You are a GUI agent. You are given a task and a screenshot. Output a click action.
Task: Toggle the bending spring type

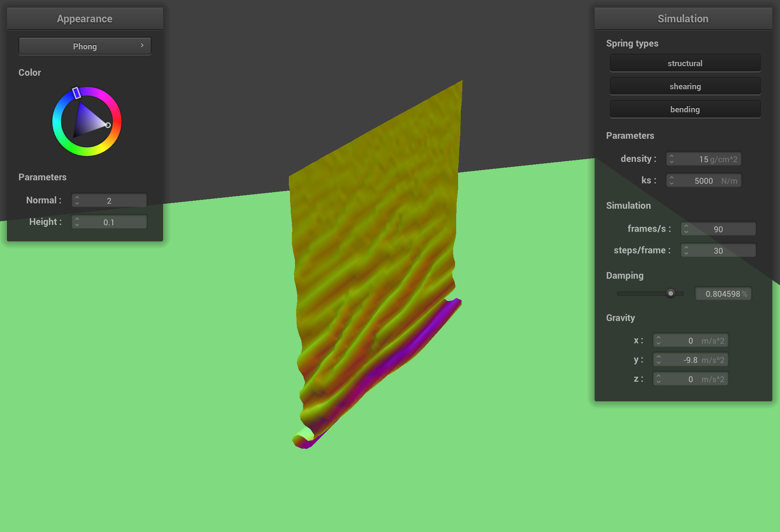685,110
